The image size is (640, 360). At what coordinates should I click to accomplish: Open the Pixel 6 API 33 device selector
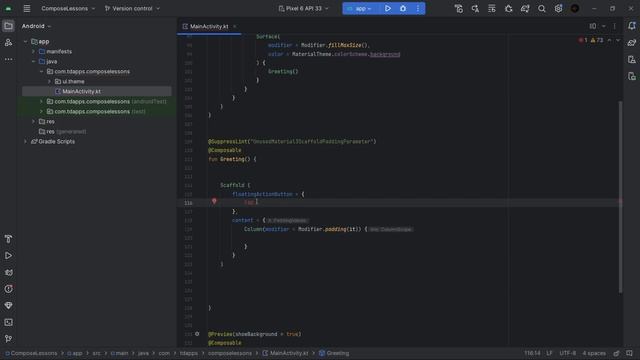(x=303, y=8)
